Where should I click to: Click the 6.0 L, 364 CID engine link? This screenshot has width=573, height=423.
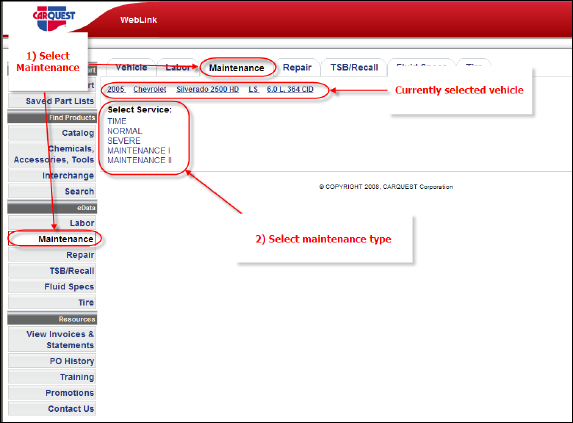tap(290, 89)
